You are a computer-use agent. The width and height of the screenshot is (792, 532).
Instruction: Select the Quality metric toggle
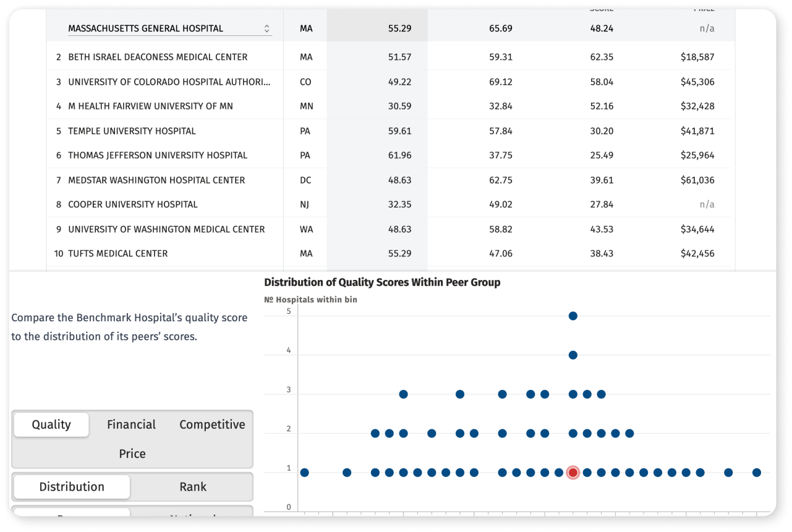[x=51, y=424]
